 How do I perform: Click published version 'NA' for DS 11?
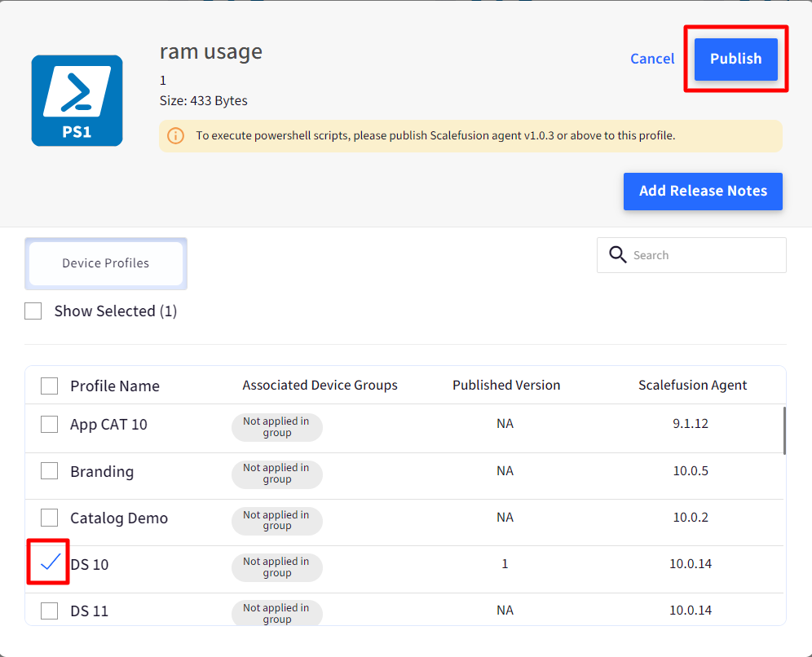click(505, 611)
